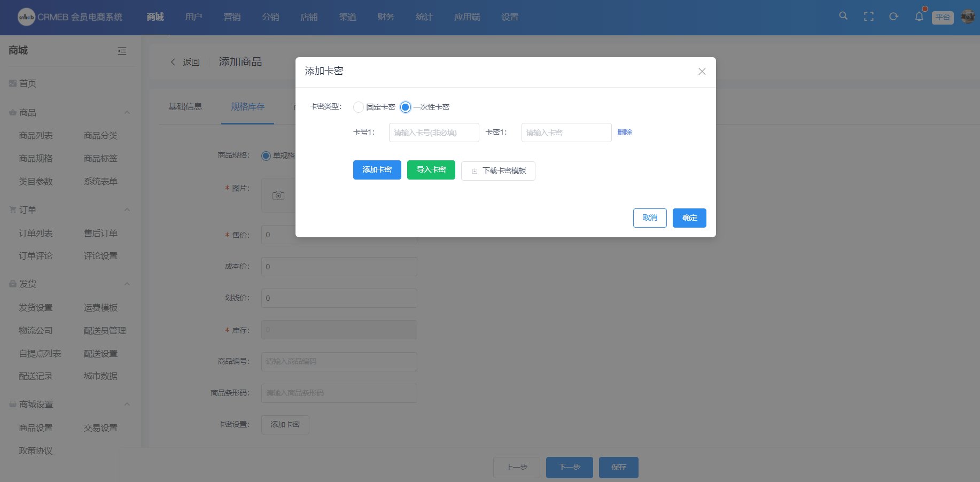
Task: Collapse the 订单 menu group
Action: 127,210
